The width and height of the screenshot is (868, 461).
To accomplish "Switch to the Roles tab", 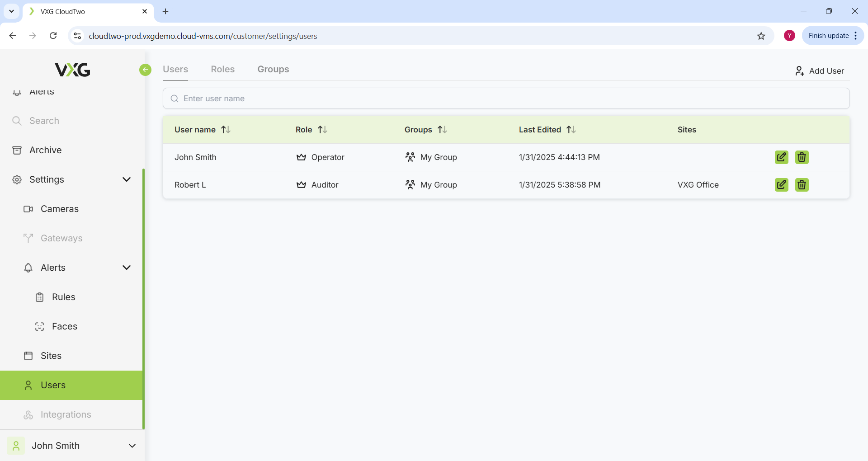I will 222,69.
